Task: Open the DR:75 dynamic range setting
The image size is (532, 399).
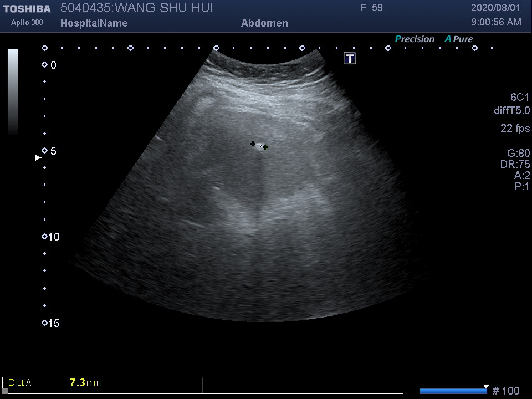Action: point(515,165)
